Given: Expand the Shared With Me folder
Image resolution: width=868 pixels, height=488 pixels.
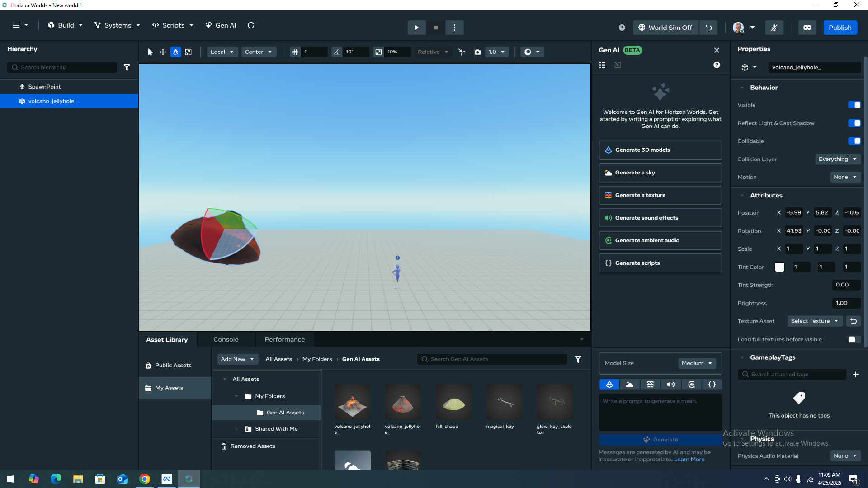Looking at the screenshot, I should [x=236, y=429].
